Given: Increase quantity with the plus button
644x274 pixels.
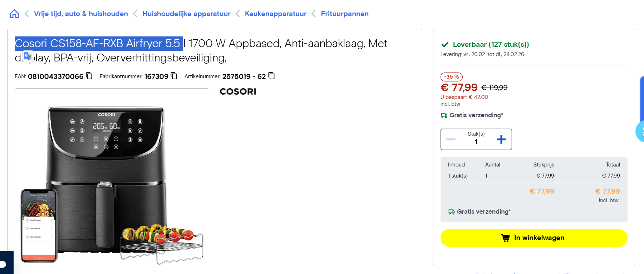Looking at the screenshot, I should click(x=501, y=139).
